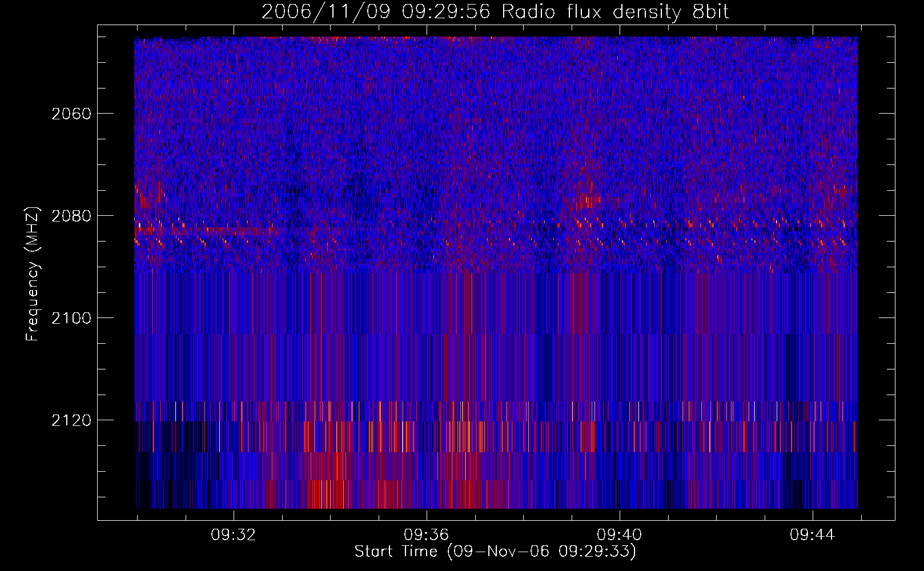Click the 09:40 time tick label
This screenshot has width=924, height=571.
pos(620,535)
